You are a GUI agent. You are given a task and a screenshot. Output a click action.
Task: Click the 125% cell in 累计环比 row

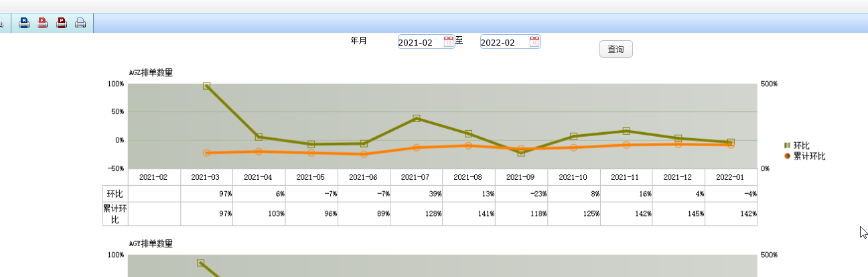574,214
